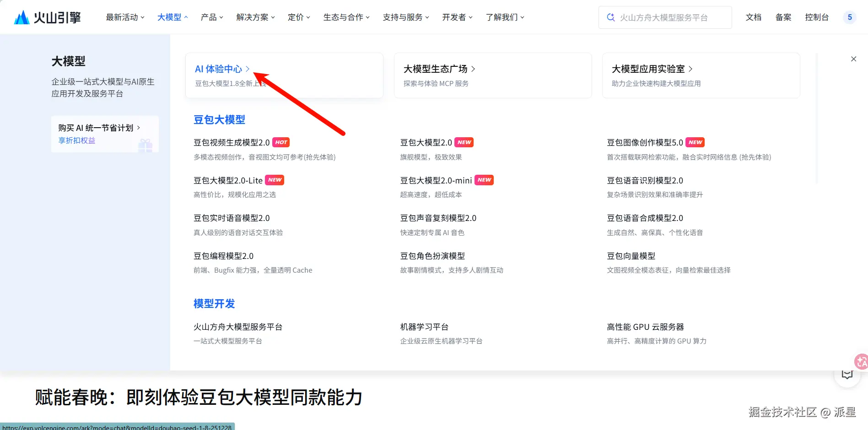The image size is (868, 430).
Task: Open the AI 体验中心 card
Action: (x=284, y=75)
